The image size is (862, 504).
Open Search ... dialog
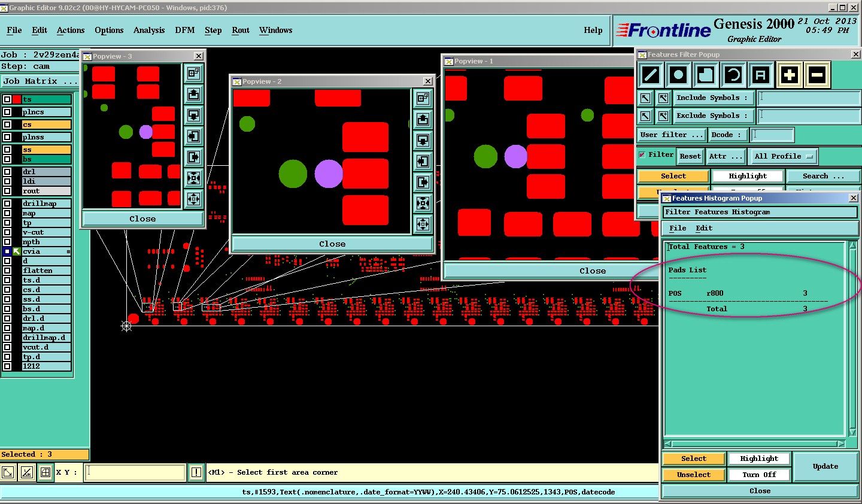tap(823, 176)
